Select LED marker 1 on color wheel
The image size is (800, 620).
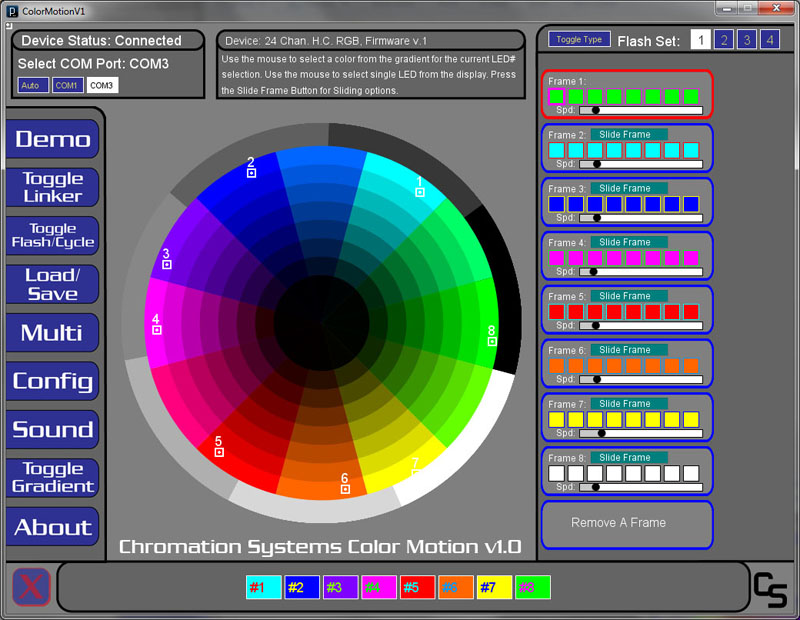[x=419, y=192]
